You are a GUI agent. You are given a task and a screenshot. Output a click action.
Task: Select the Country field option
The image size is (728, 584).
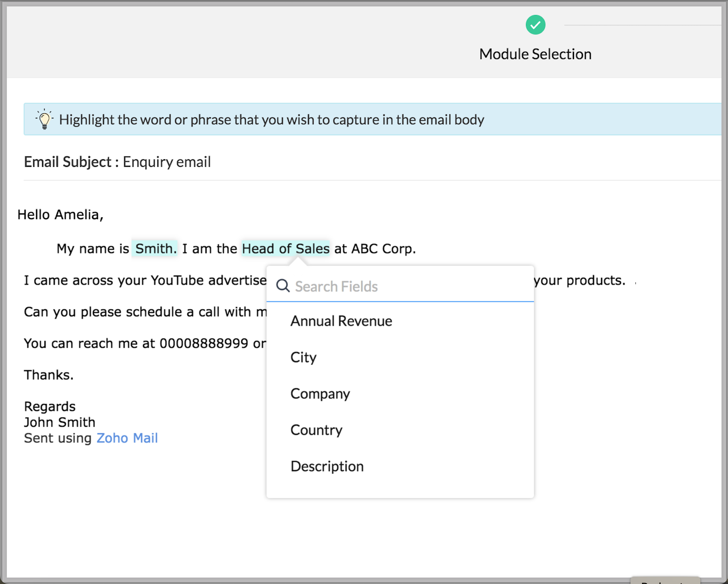(x=316, y=430)
